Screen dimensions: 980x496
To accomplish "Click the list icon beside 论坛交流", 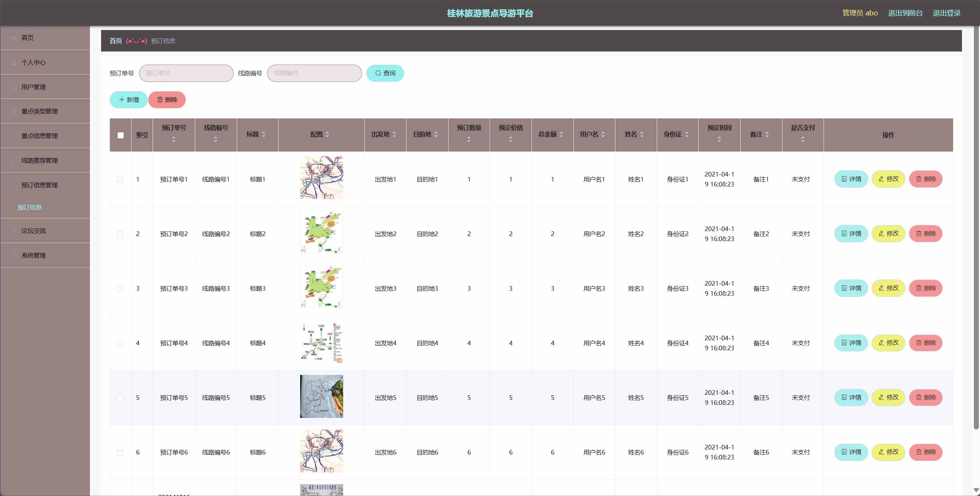I will (x=14, y=231).
